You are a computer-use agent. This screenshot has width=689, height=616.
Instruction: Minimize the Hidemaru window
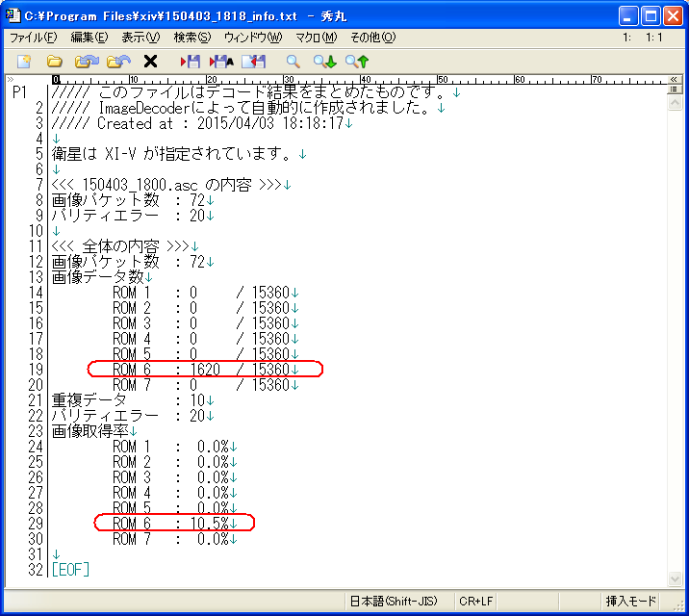point(628,16)
